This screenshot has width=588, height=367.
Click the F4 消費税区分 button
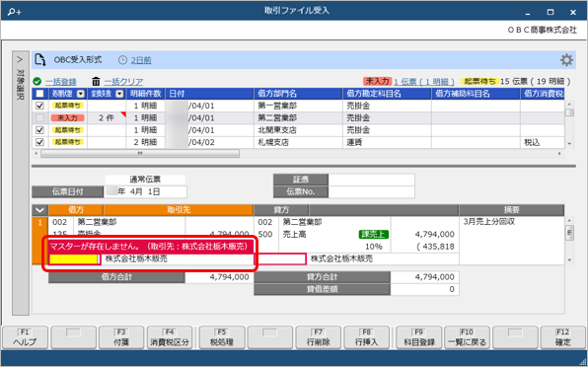pyautogui.click(x=170, y=337)
